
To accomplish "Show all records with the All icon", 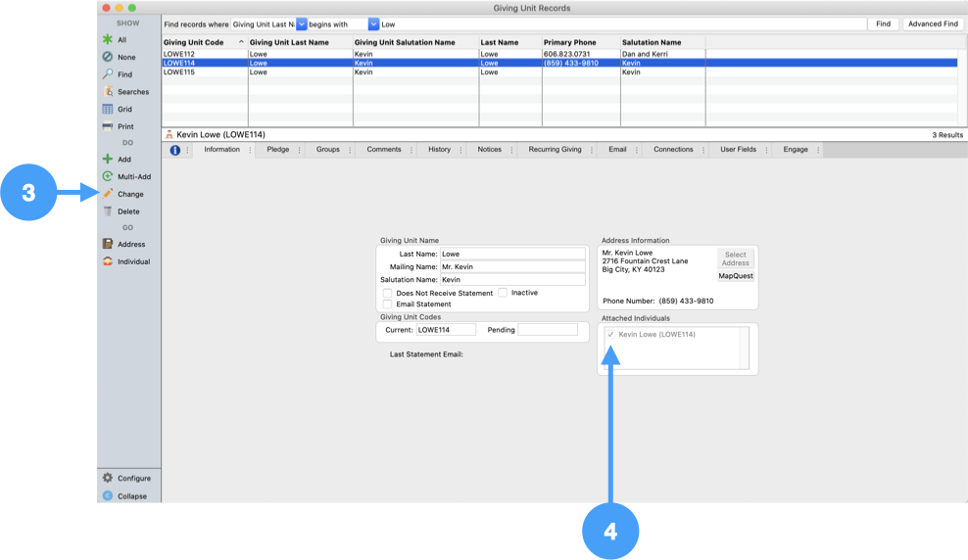I will click(108, 40).
